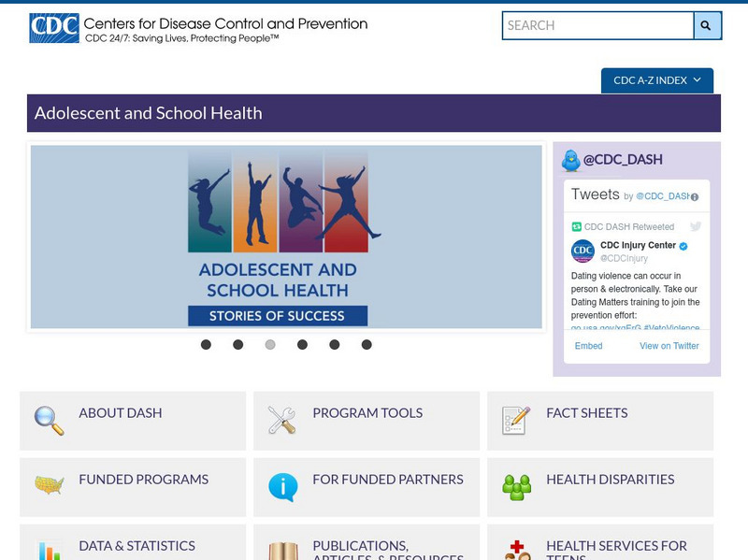Click Centers for Disease Control and Prevention title
748x560 pixels.
pyautogui.click(x=225, y=23)
